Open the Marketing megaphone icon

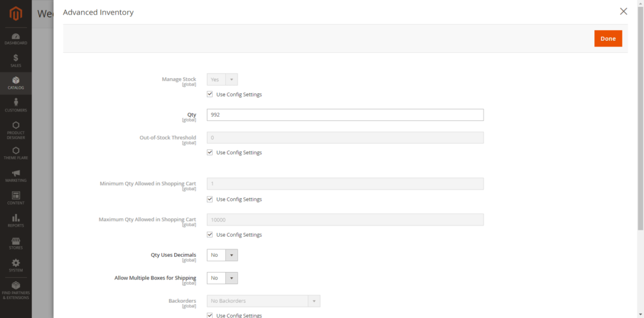tap(16, 173)
